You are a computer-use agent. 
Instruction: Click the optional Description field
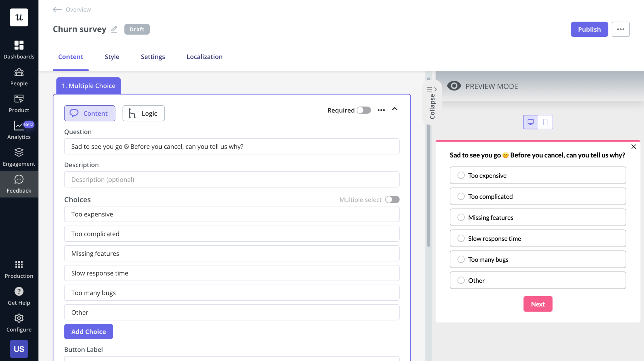coord(231,179)
